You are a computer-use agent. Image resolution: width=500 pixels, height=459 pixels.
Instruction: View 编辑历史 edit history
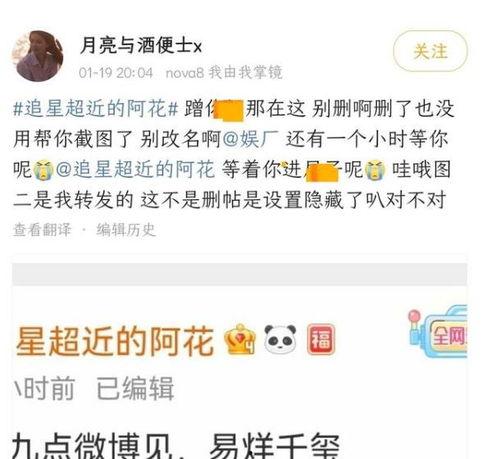click(126, 230)
